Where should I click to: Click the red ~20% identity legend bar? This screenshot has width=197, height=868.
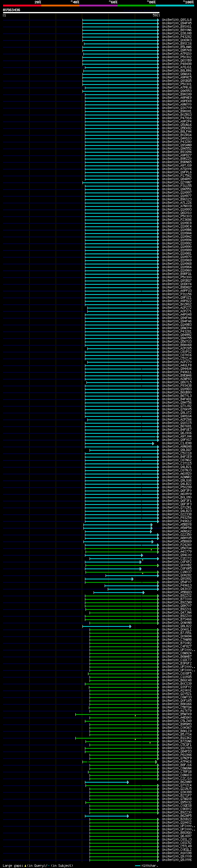pyautogui.click(x=22, y=6)
